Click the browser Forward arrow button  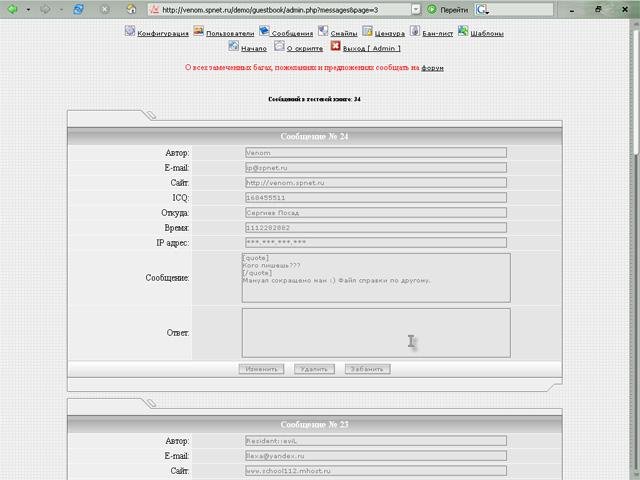[45, 9]
